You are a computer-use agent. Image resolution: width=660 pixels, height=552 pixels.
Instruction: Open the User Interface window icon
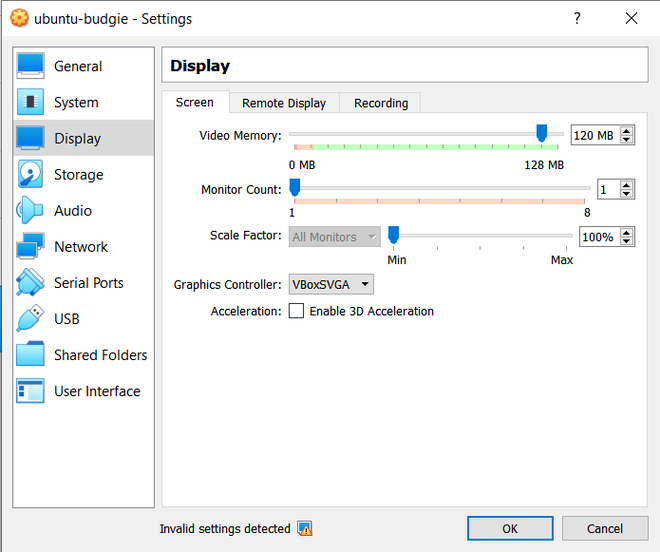[30, 391]
